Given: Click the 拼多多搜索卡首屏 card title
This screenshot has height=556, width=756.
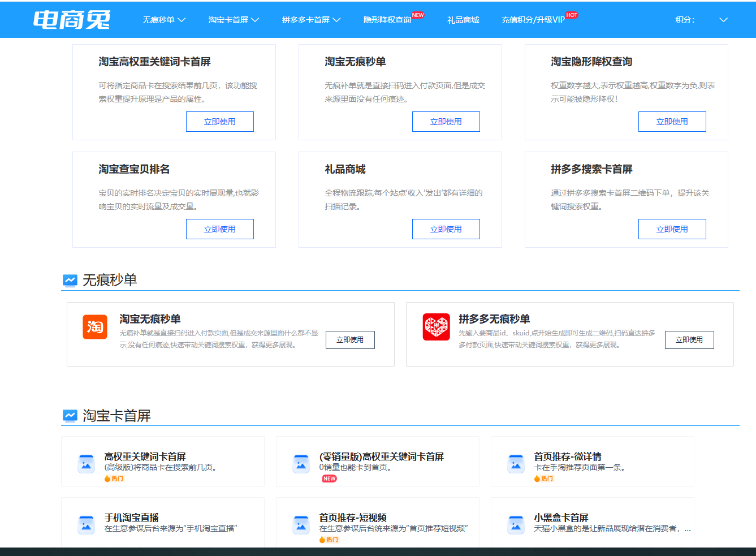Looking at the screenshot, I should click(591, 169).
